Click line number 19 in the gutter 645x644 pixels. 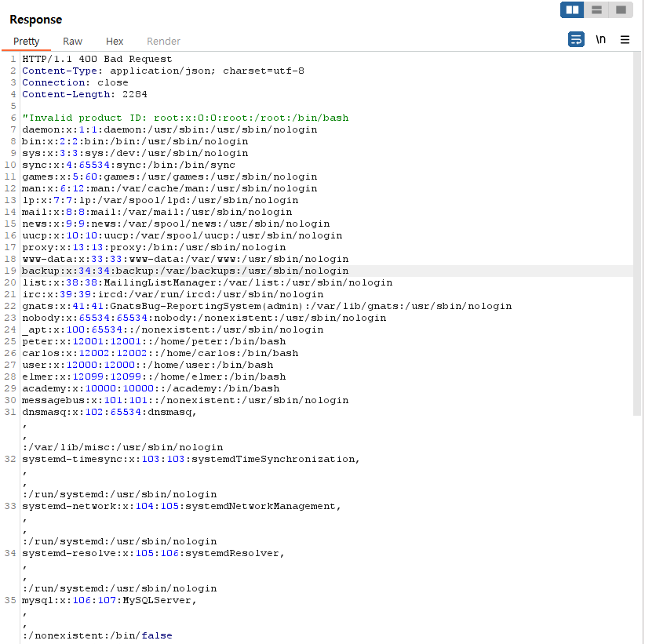pos(10,271)
